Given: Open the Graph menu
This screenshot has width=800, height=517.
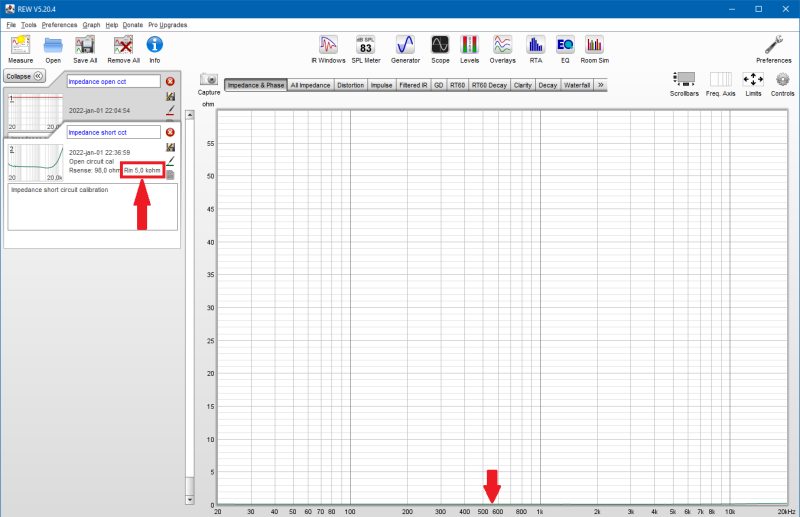Looking at the screenshot, I should [91, 24].
